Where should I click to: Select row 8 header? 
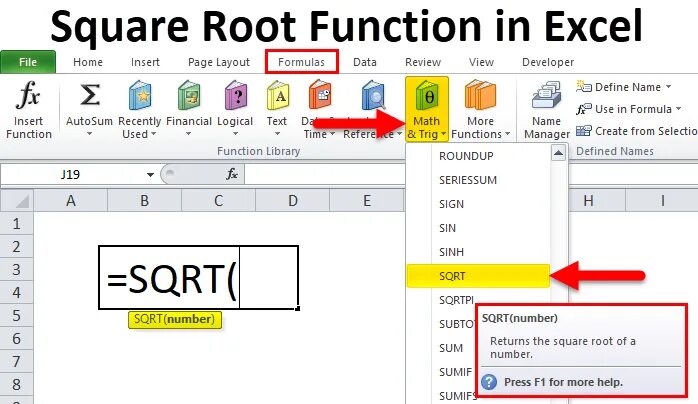16,384
